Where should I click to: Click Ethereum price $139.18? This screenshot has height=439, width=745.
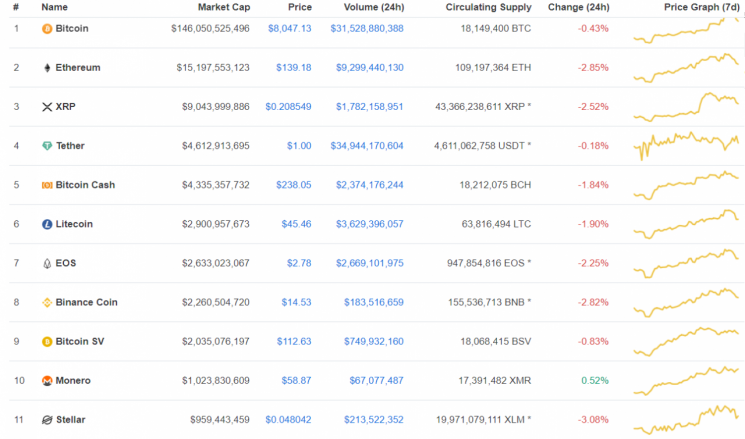(294, 67)
